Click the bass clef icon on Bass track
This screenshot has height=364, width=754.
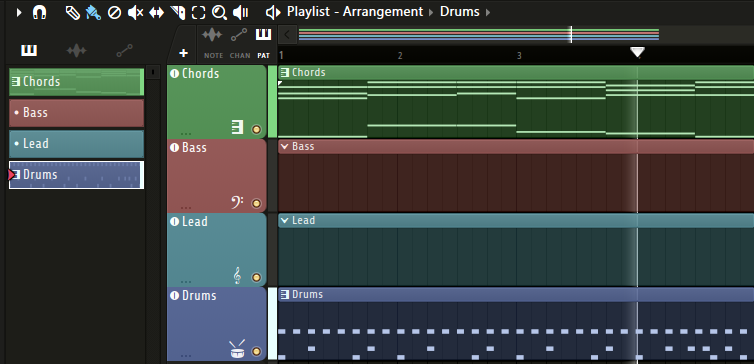click(x=237, y=202)
